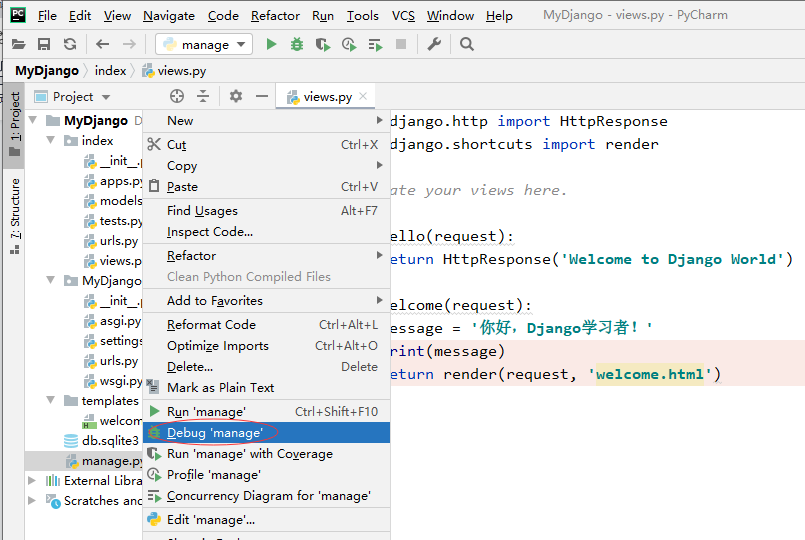Expand Scratches and Consoles node
Image resolution: width=805 pixels, height=540 pixels.
tap(32, 500)
